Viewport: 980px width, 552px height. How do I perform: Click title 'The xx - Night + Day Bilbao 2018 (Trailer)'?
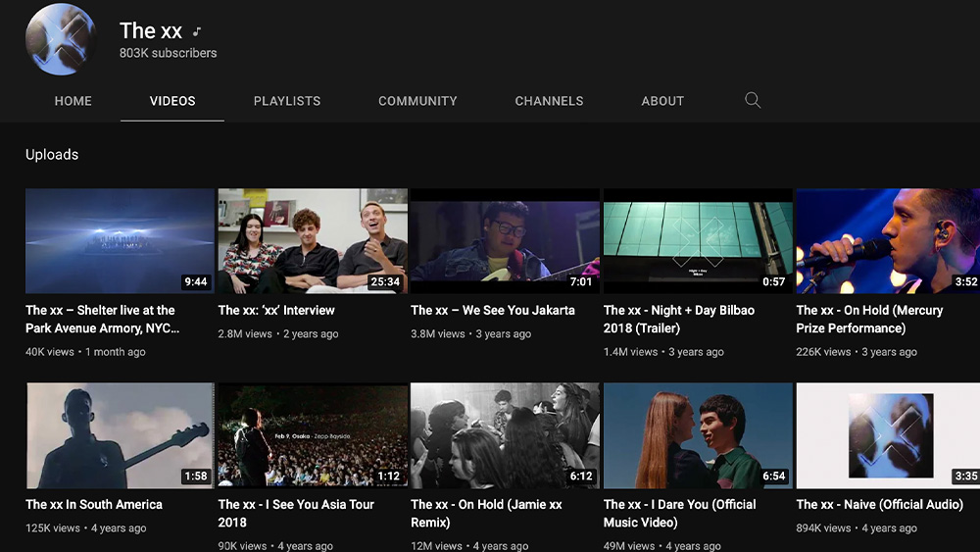click(x=679, y=319)
